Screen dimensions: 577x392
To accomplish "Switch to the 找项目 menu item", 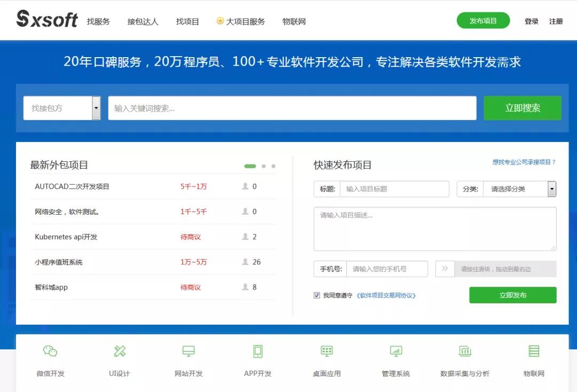I will pos(187,21).
